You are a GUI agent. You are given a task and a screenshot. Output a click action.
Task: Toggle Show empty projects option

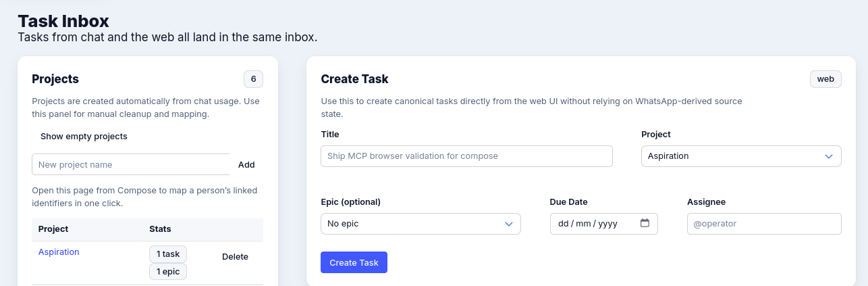click(x=84, y=137)
